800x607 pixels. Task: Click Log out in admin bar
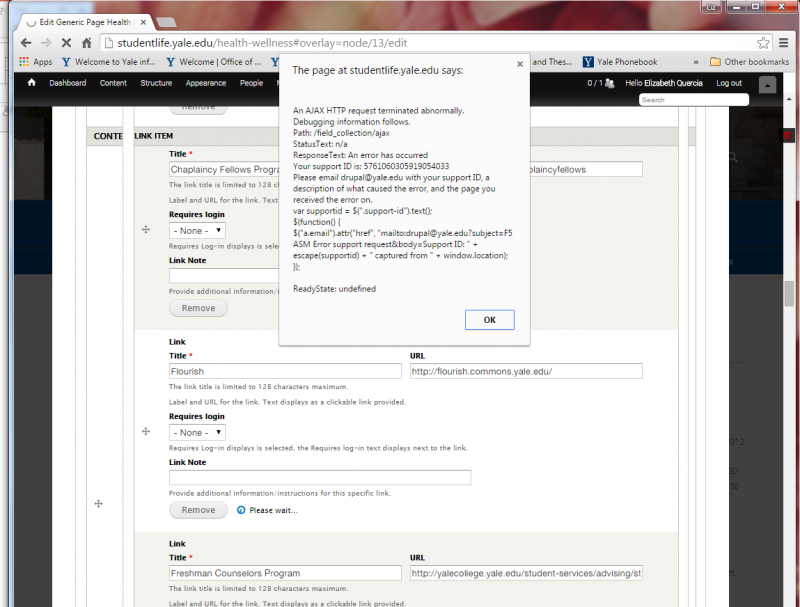coord(729,83)
